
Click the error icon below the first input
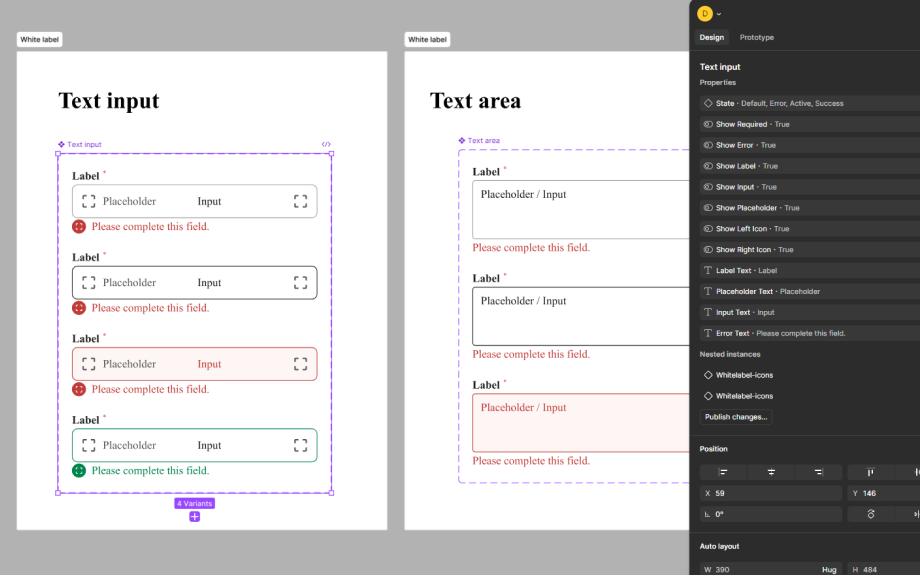tap(79, 226)
